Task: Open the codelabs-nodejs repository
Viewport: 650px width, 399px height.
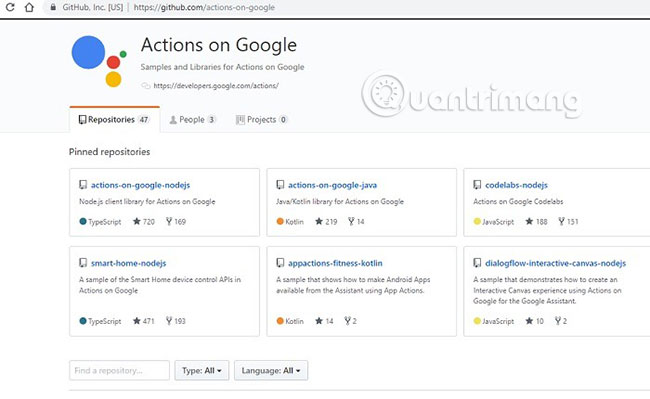Action: 517,185
